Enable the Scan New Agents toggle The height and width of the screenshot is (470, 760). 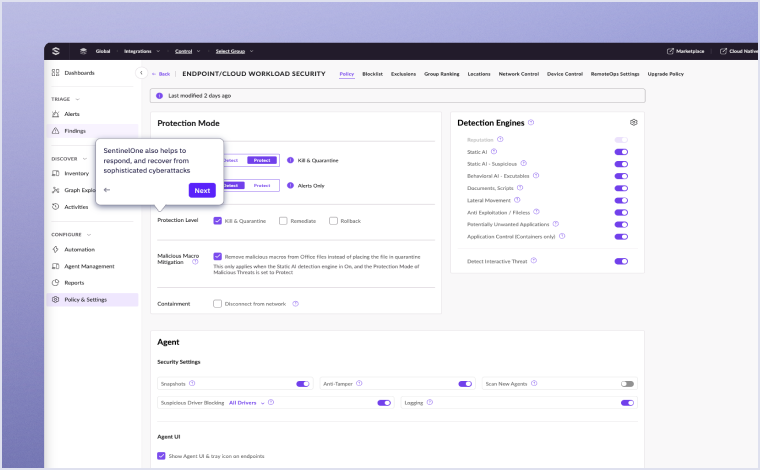(627, 383)
